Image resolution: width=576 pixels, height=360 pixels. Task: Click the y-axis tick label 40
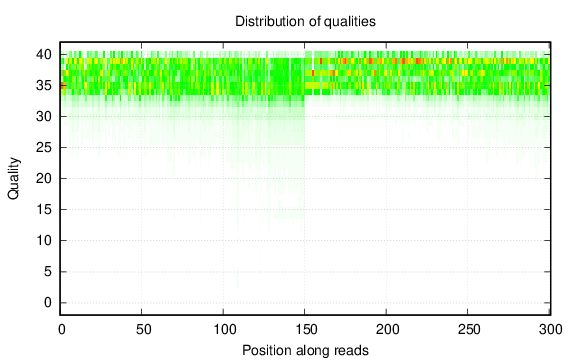(44, 55)
